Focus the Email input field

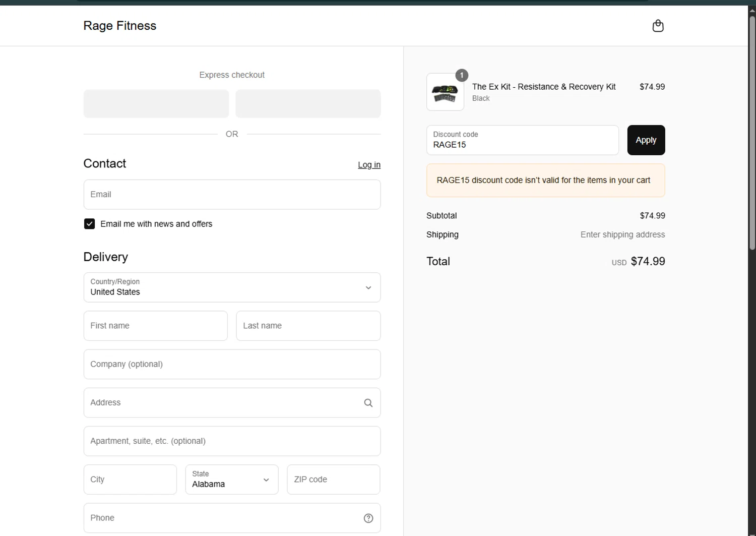tap(232, 195)
